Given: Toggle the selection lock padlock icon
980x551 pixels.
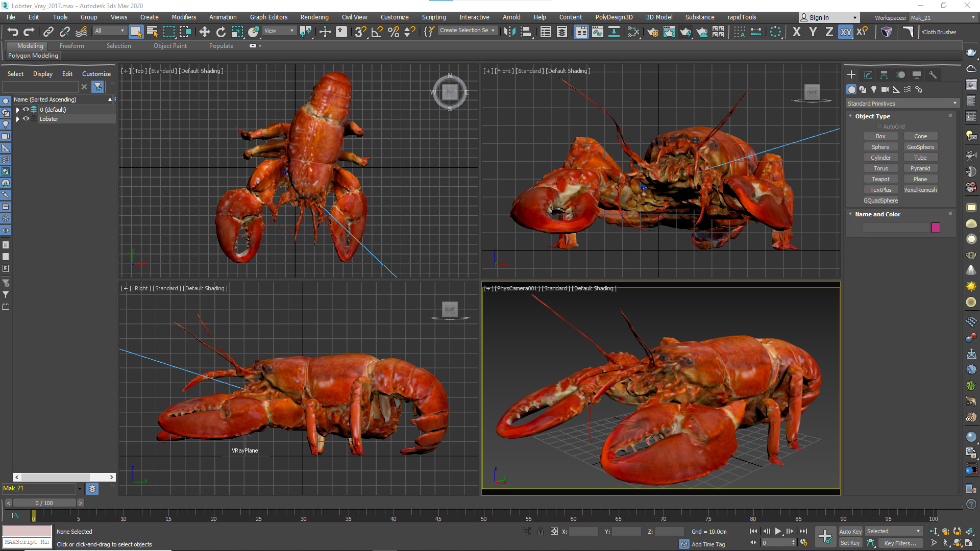Looking at the screenshot, I should pos(541,532).
